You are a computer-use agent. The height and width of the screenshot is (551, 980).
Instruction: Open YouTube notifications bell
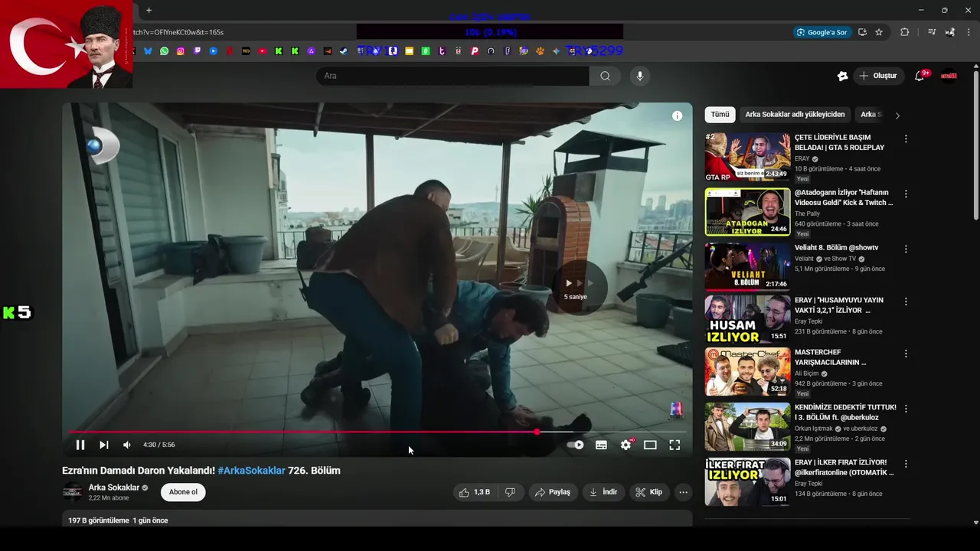tap(921, 76)
